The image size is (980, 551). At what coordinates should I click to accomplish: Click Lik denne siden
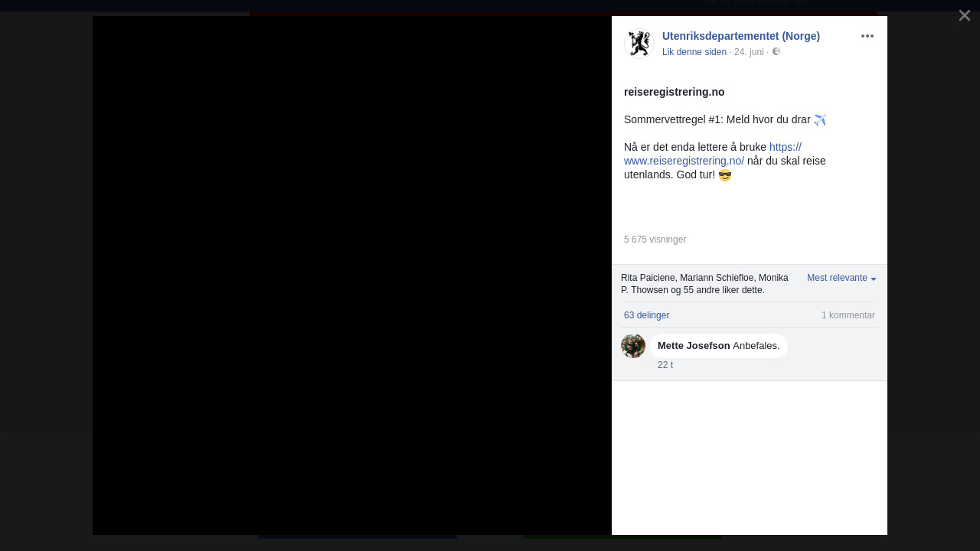click(x=694, y=52)
